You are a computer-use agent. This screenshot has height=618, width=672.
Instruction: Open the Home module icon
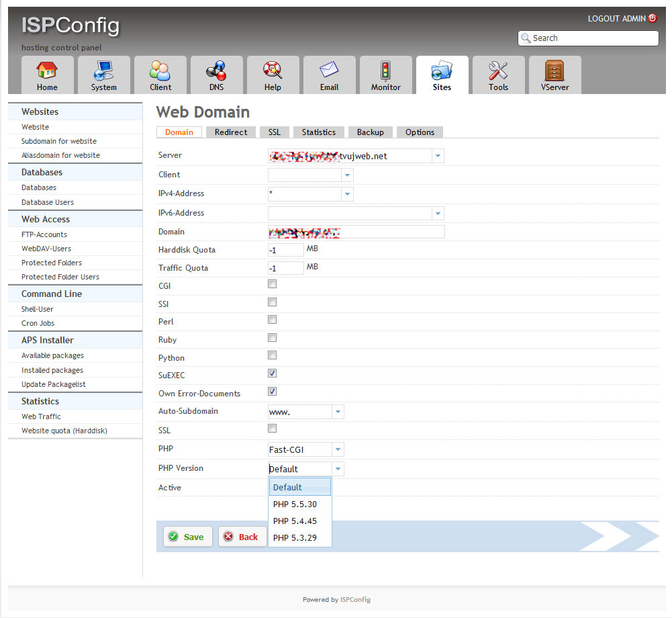point(47,71)
